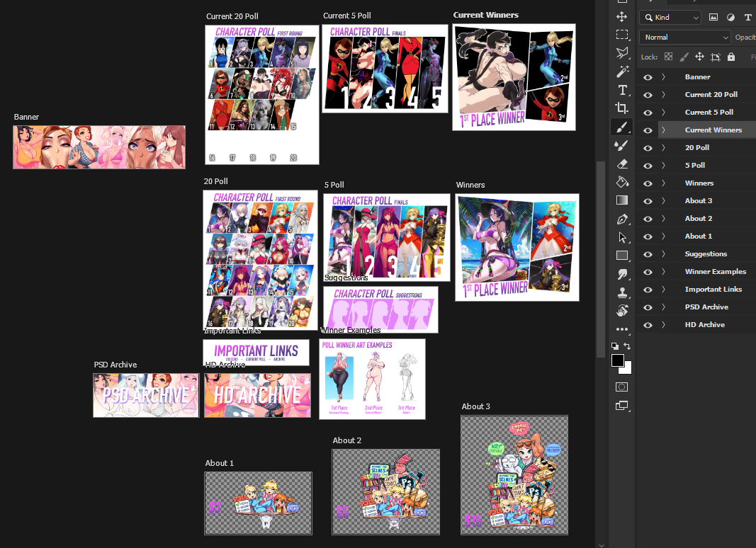Pick the white background color swatch
Screen dimensions: 756x548
(x=627, y=370)
